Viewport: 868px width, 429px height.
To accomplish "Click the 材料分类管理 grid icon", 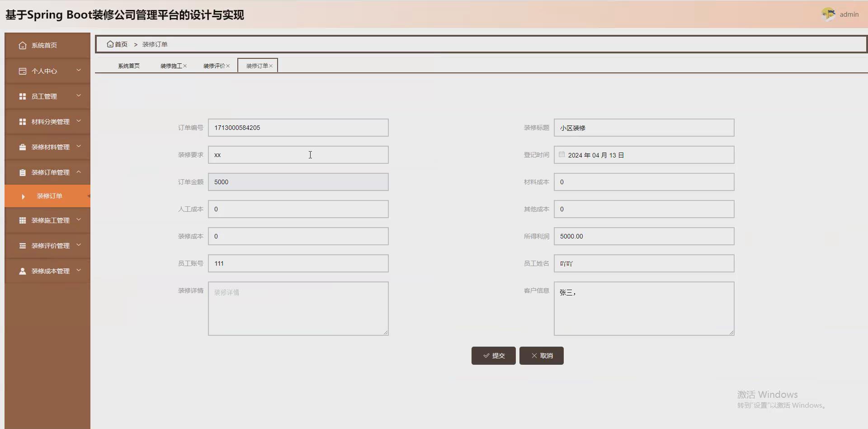I will point(23,122).
